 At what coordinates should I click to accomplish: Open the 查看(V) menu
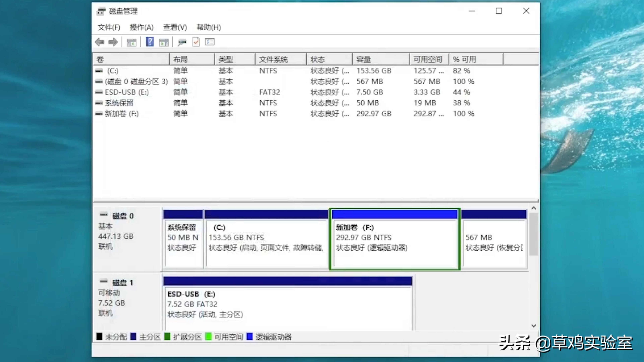(175, 27)
